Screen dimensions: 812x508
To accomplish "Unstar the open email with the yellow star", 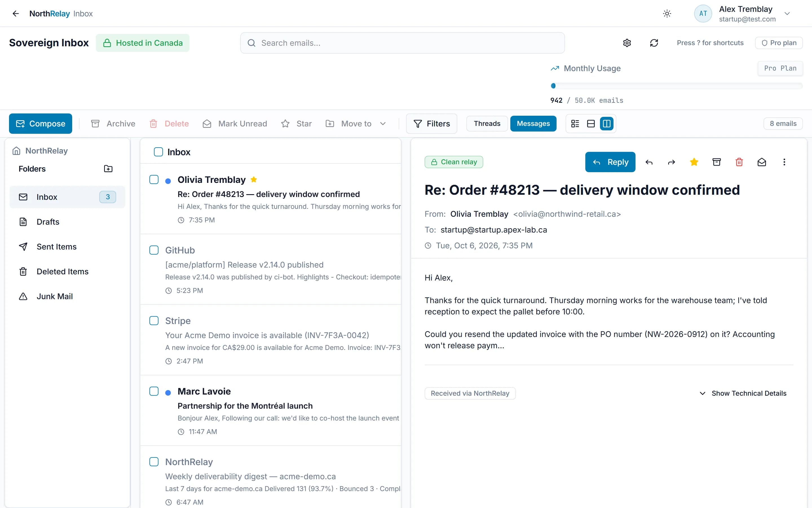I will [694, 162].
